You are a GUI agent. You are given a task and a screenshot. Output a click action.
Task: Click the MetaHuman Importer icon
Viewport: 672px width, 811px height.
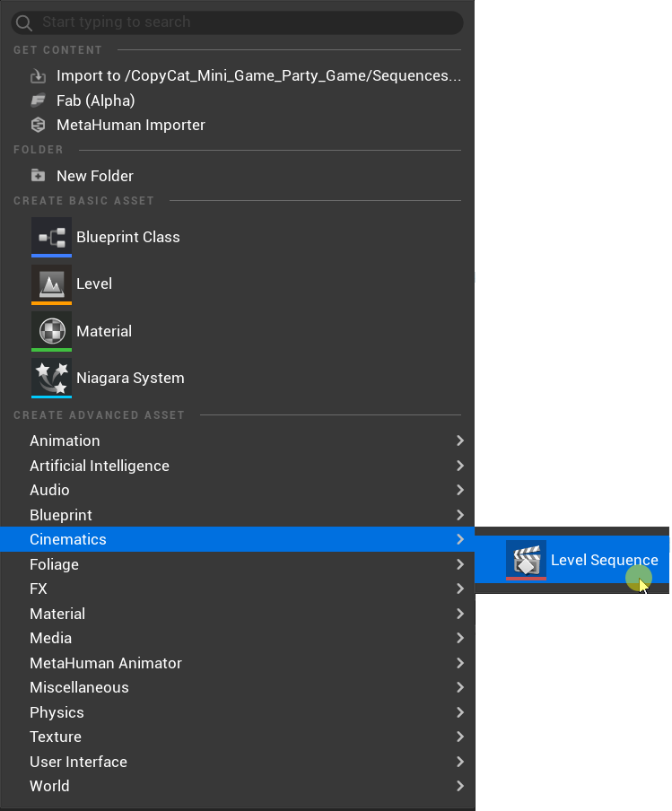pyautogui.click(x=38, y=125)
